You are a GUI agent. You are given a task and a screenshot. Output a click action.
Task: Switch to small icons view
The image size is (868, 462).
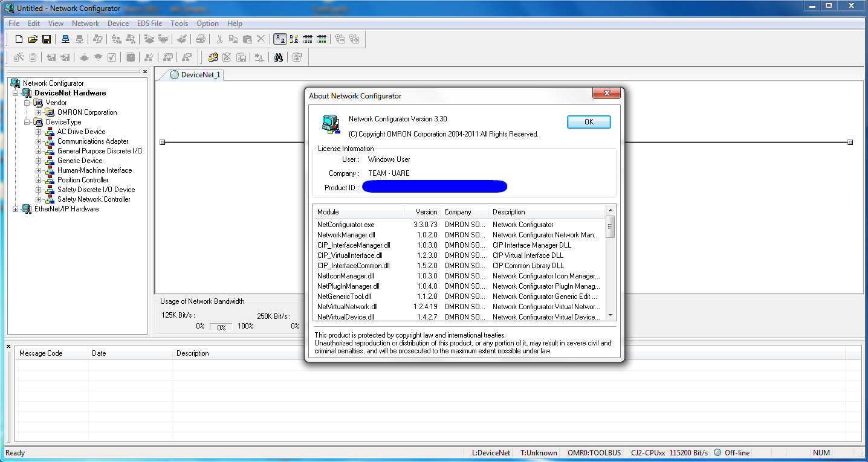pos(294,39)
